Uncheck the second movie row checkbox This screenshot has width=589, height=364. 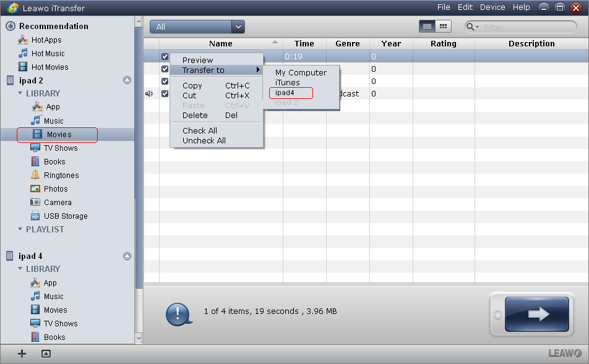pos(165,69)
